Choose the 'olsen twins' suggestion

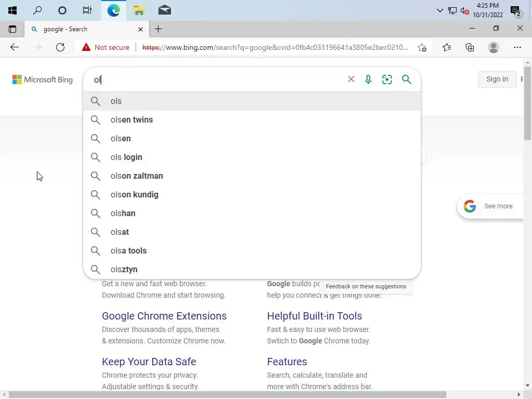252,120
